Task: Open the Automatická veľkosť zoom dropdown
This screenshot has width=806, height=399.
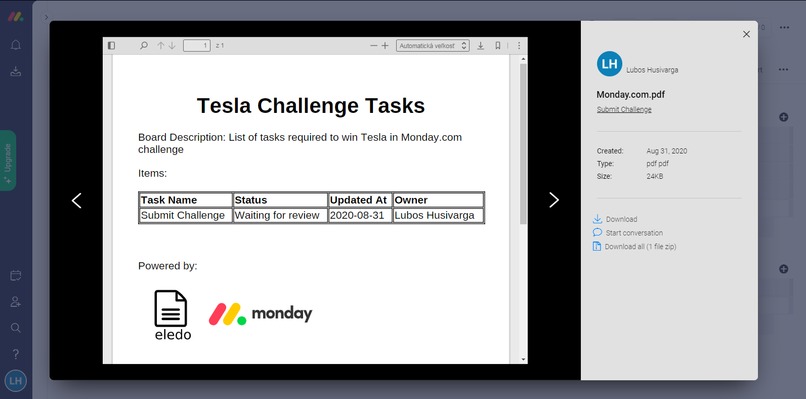Action: pos(433,46)
